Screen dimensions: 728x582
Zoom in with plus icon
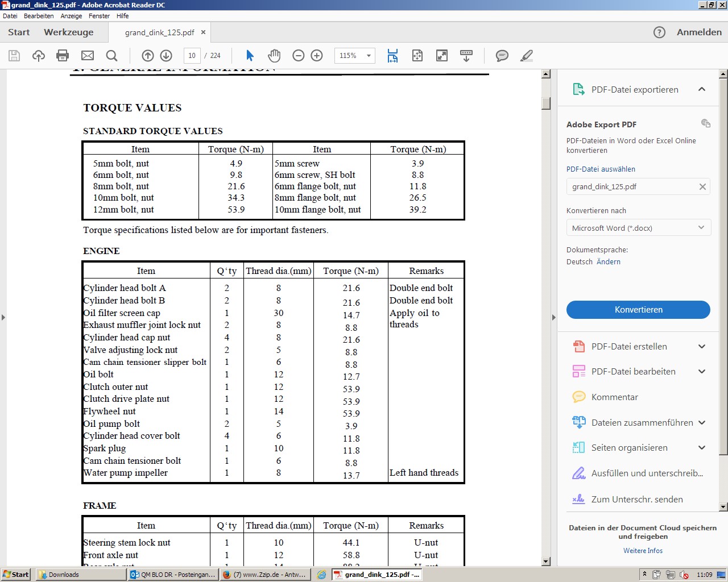[317, 56]
